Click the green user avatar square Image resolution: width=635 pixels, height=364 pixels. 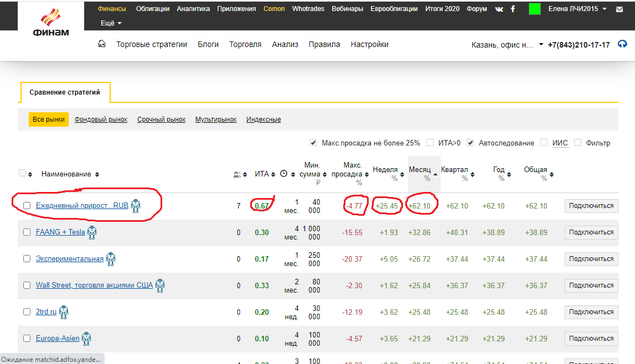tap(535, 9)
